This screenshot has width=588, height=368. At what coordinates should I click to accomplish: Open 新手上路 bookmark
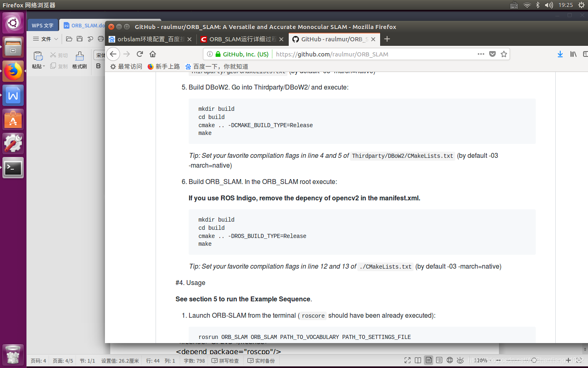point(164,66)
